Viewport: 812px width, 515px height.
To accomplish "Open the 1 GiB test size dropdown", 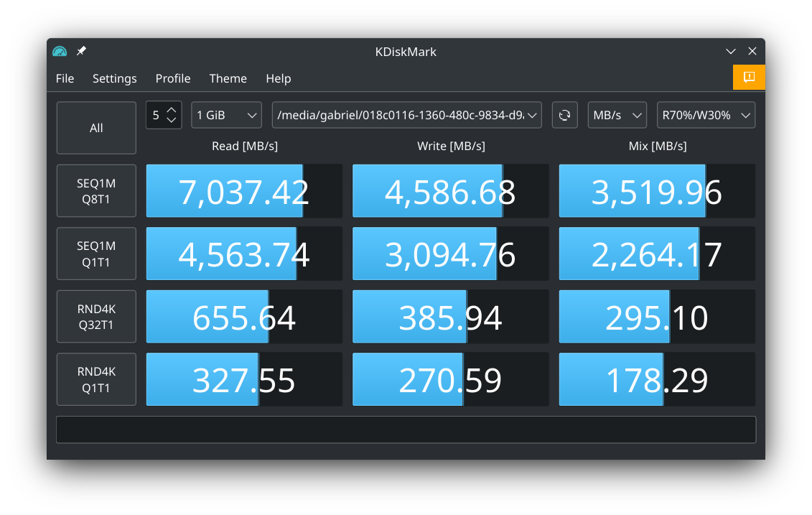I will click(226, 115).
